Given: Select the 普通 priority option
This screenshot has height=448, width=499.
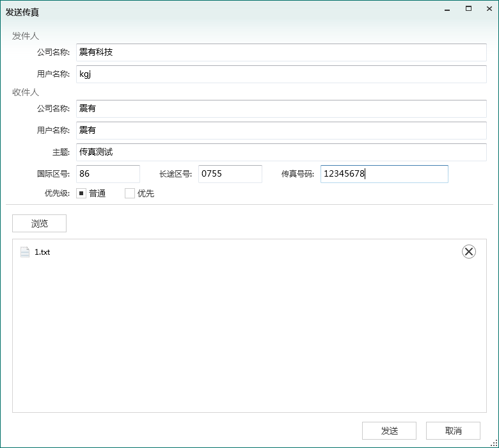Looking at the screenshot, I should coord(81,193).
